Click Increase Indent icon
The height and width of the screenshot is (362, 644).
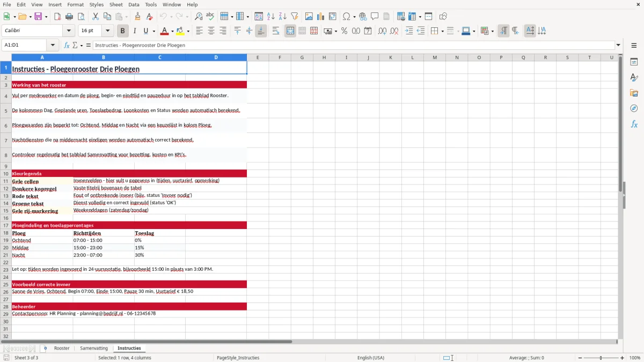[x=409, y=31]
